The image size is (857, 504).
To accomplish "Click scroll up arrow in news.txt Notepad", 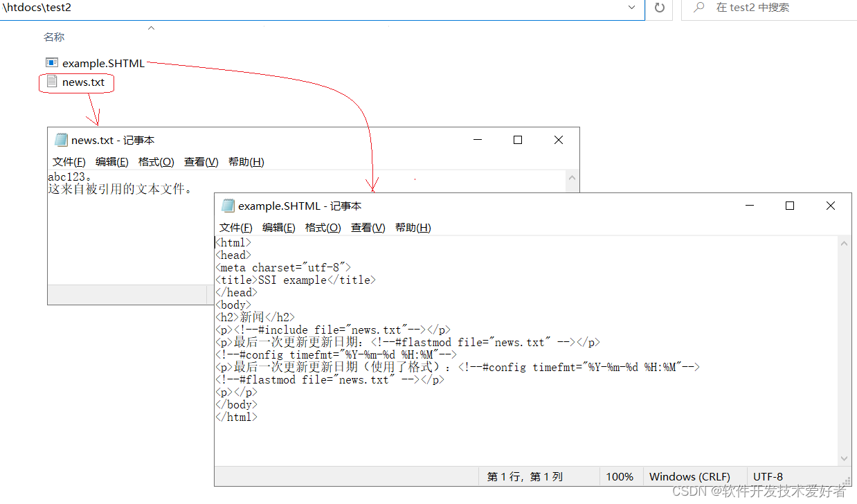I will pos(572,178).
